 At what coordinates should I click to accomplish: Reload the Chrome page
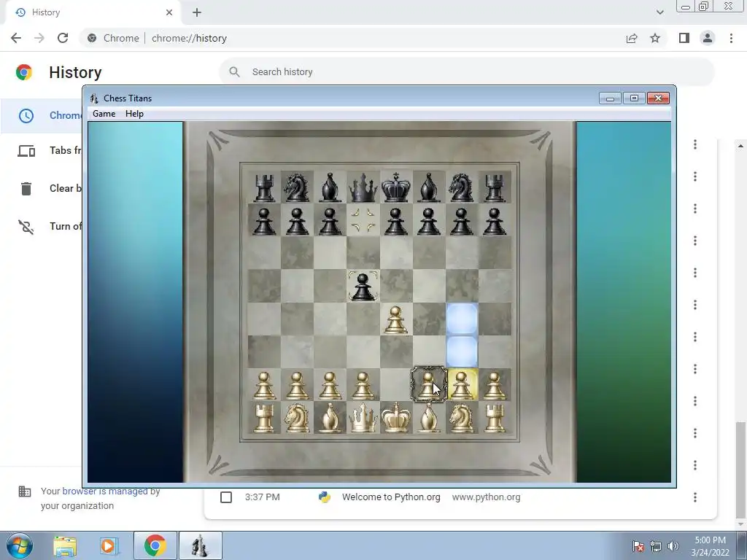coord(63,38)
